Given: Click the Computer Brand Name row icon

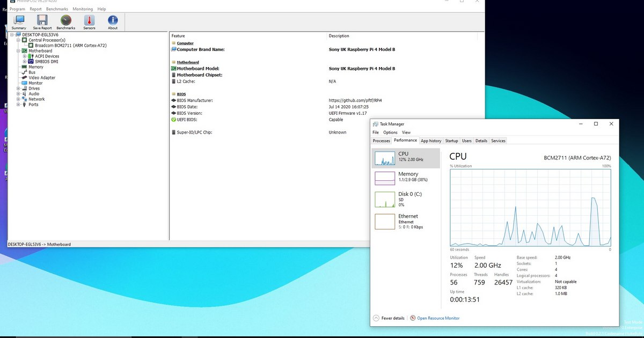Looking at the screenshot, I should [174, 49].
